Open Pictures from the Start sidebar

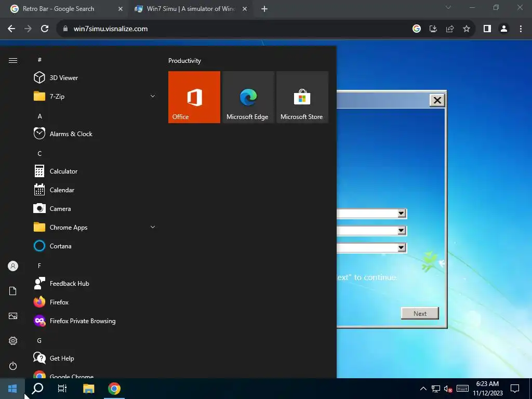13,316
